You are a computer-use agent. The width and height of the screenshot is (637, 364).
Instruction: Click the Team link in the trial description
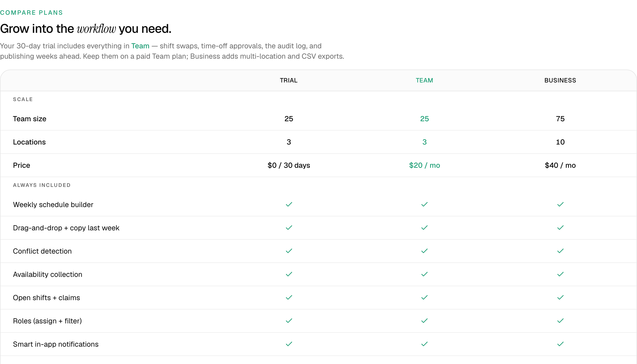pyautogui.click(x=140, y=46)
